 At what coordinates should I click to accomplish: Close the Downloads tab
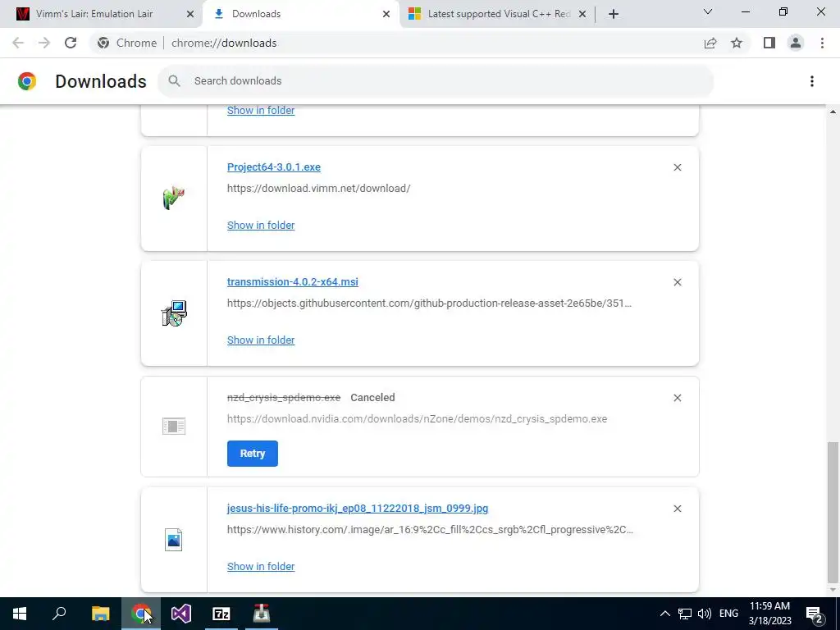(386, 14)
